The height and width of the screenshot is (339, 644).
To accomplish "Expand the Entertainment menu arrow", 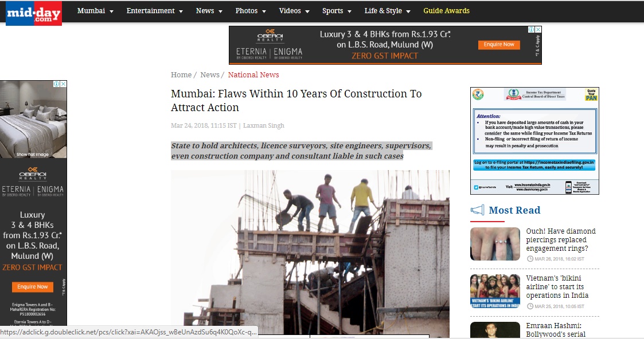I will pyautogui.click(x=181, y=11).
